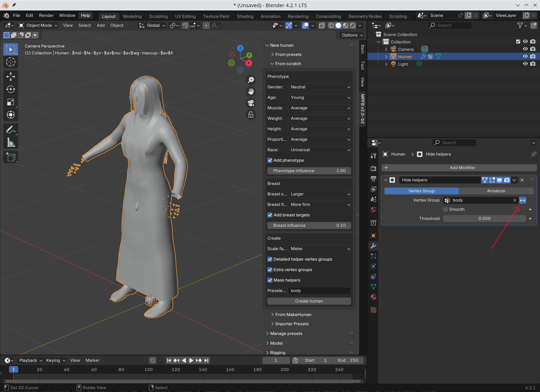Adjust Phenotype influence slider
540x392 pixels.
(x=309, y=171)
